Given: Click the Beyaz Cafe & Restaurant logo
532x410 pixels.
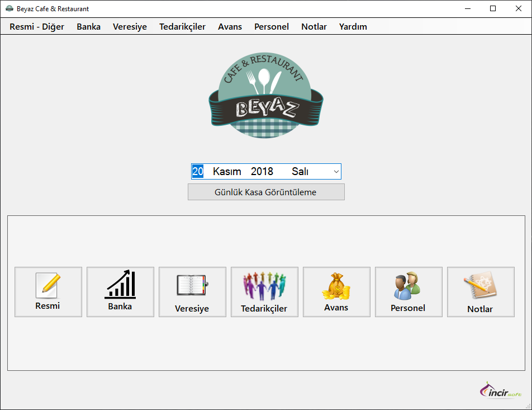Looking at the screenshot, I should [x=265, y=95].
